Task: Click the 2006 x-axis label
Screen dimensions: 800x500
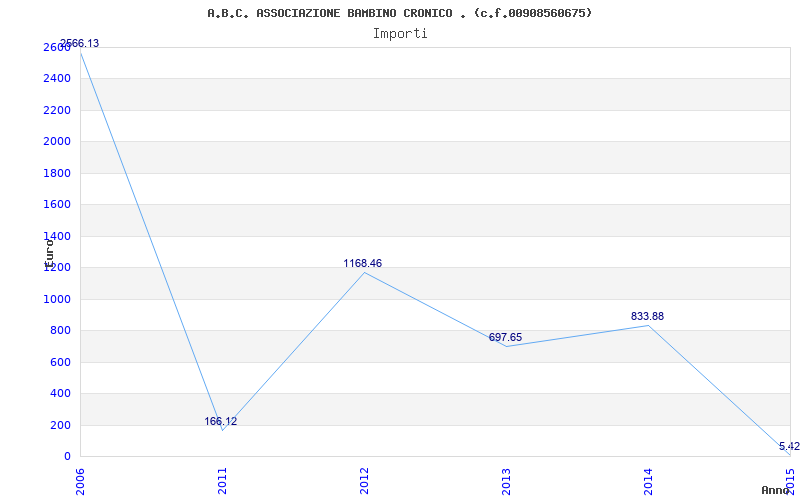Action: click(x=80, y=481)
